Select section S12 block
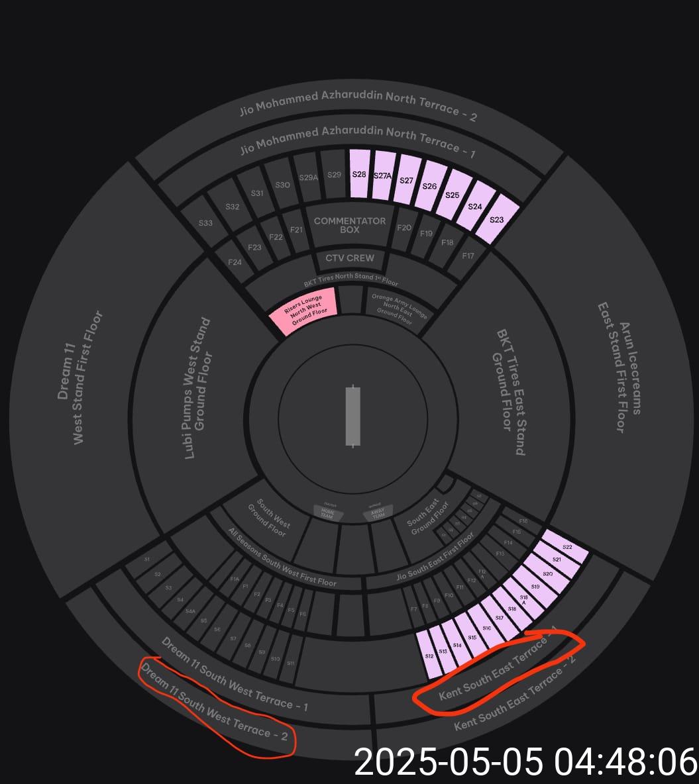Screen dimensions: 699x784 (429, 656)
